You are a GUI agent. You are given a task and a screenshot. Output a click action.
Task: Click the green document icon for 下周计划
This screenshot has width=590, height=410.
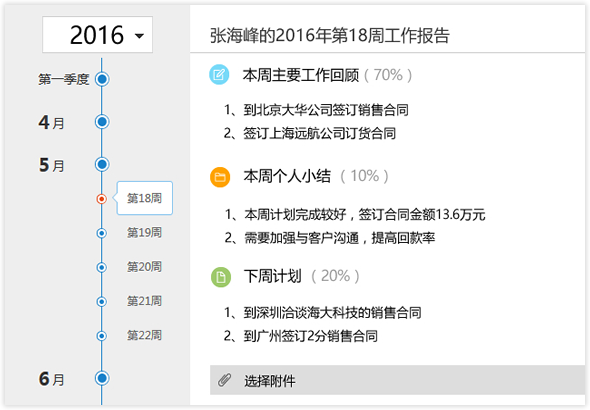click(x=221, y=277)
